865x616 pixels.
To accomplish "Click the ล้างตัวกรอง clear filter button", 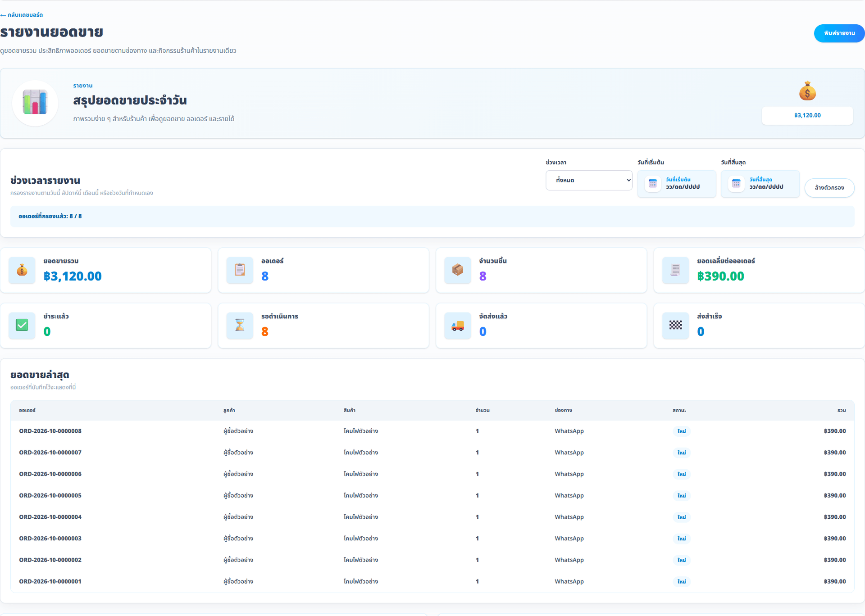I will 829,188.
